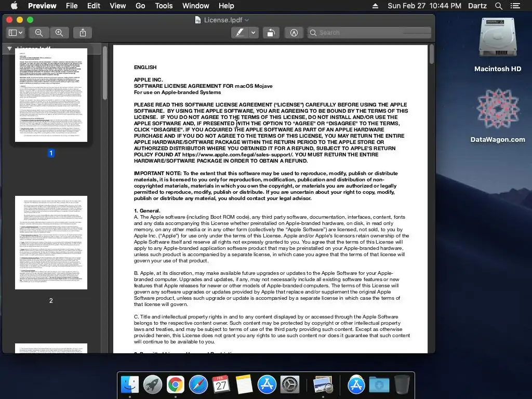Open the File menu
The height and width of the screenshot is (399, 532).
[x=72, y=6]
